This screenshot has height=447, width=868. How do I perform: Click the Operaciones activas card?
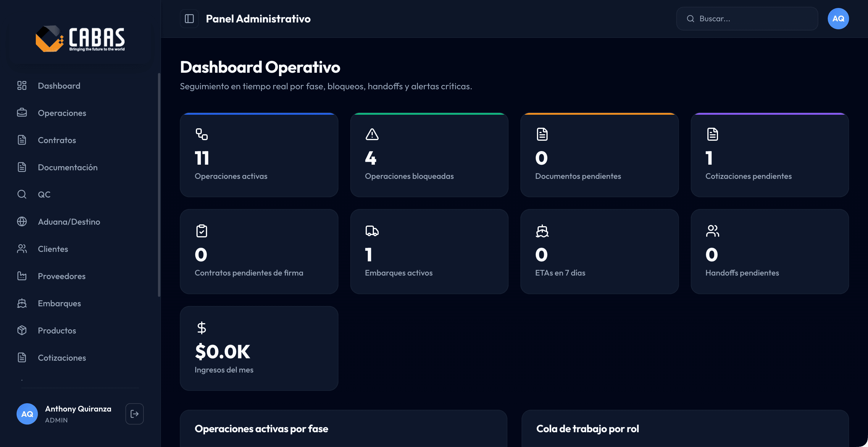coord(259,155)
